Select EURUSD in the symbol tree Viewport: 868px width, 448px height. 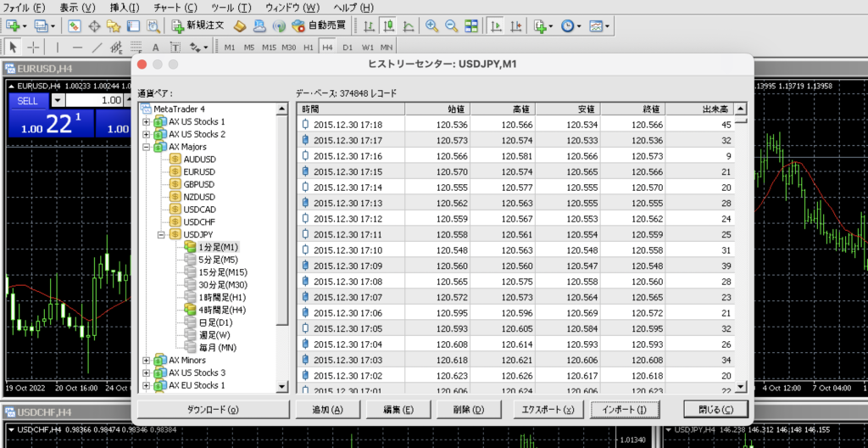[199, 172]
